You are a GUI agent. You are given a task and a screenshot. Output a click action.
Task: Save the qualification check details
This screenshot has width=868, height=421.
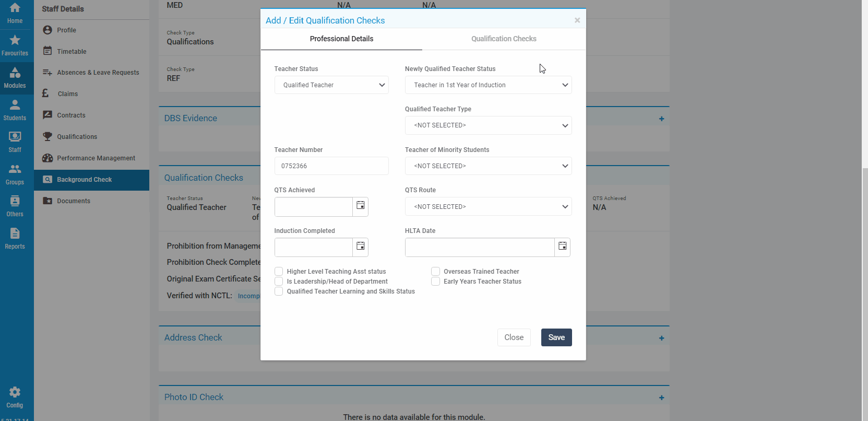coord(556,337)
